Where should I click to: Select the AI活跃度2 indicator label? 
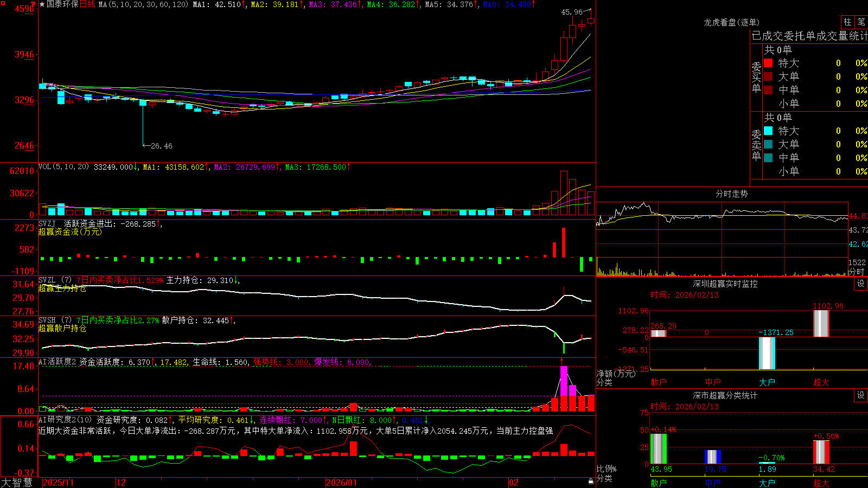point(57,362)
